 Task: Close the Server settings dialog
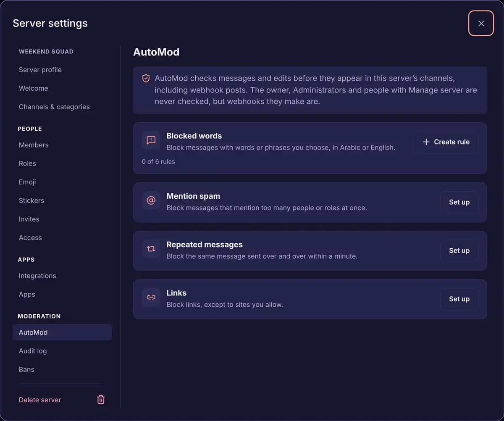click(x=481, y=23)
